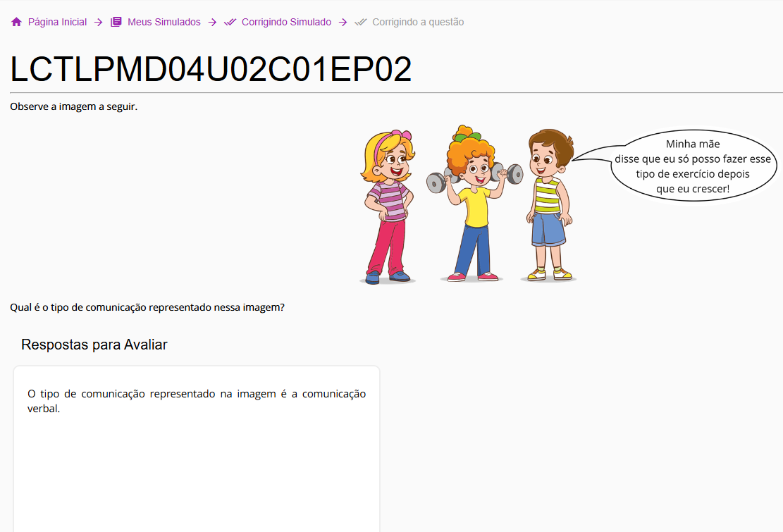The image size is (783, 532).
Task: Click the question 'Qual é o tipo de comunicação'
Action: (x=147, y=307)
